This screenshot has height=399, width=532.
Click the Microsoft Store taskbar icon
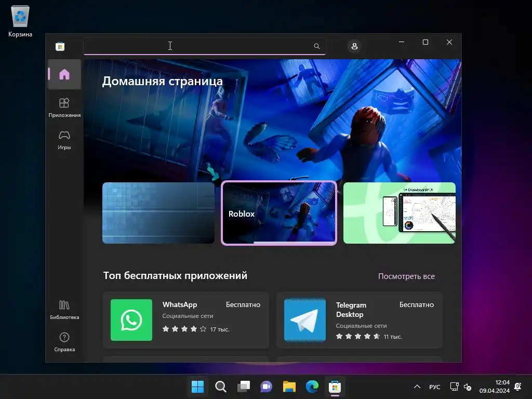coord(335,387)
